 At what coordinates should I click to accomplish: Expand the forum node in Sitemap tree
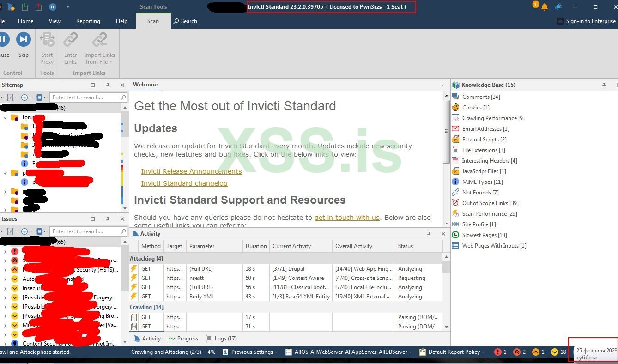[5, 118]
